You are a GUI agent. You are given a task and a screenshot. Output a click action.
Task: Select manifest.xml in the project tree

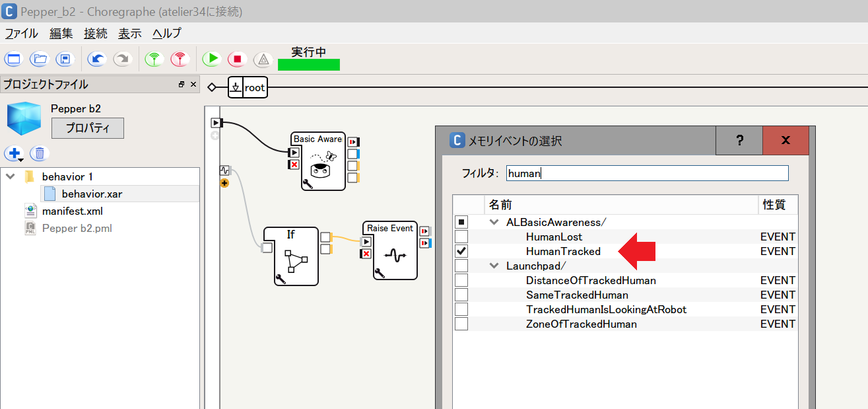(72, 211)
